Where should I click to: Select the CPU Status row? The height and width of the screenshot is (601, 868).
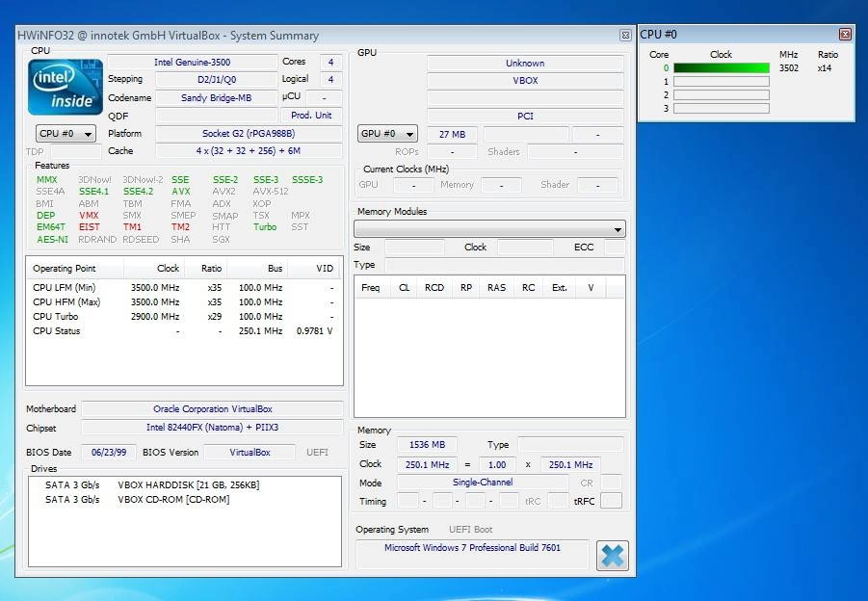[x=183, y=331]
